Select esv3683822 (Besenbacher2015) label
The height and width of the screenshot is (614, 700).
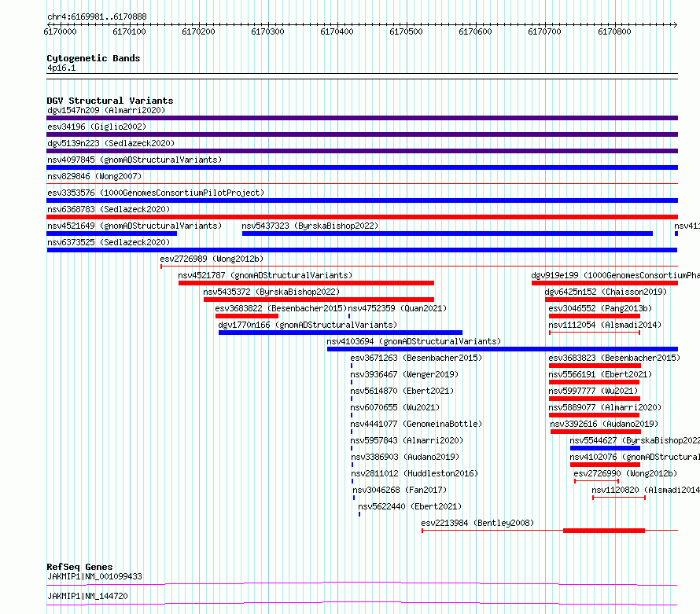click(x=281, y=308)
